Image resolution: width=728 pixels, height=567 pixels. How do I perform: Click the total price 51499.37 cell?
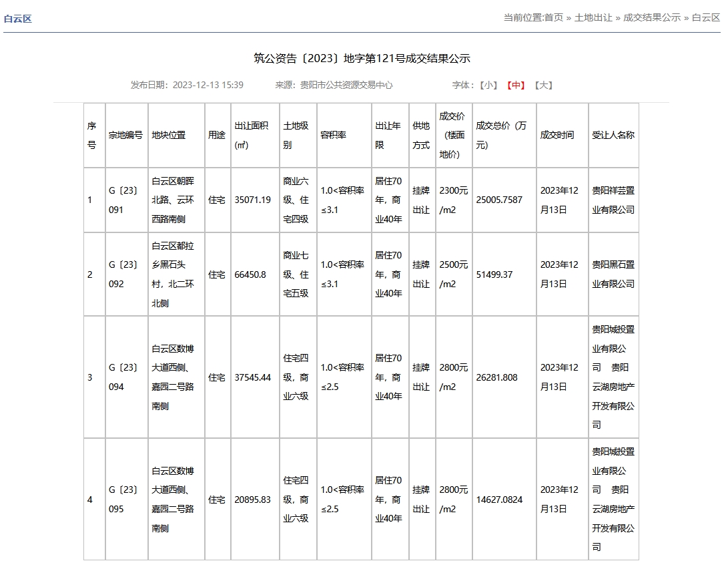tap(494, 274)
